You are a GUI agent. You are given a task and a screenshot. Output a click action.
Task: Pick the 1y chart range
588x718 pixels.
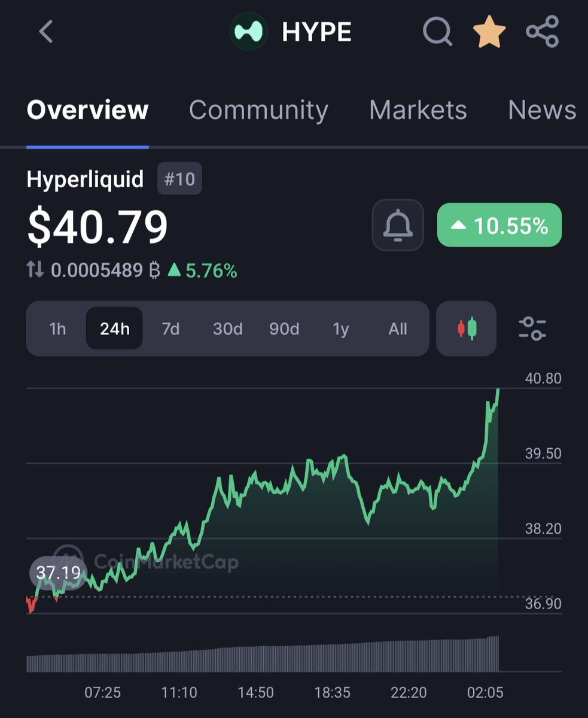pyautogui.click(x=340, y=328)
